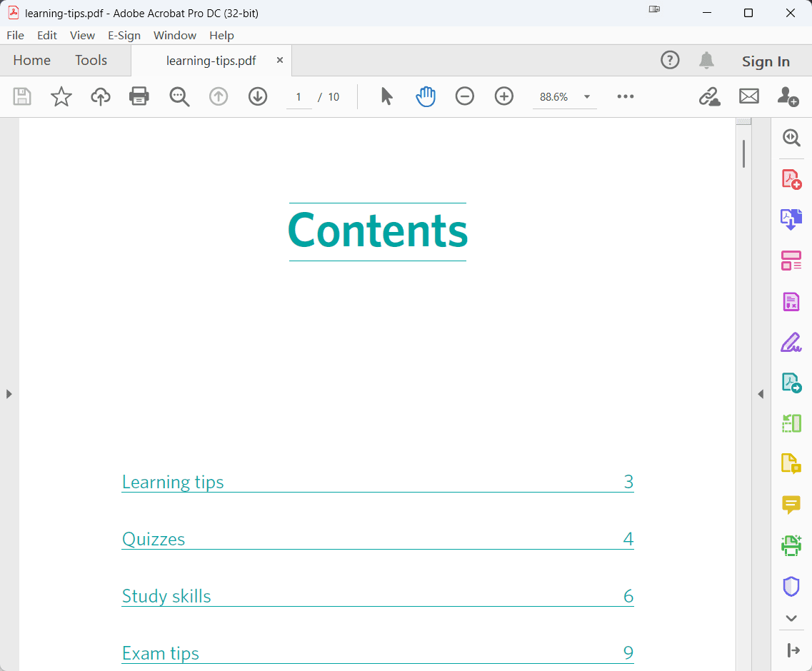
Task: Go to the next page arrow
Action: click(257, 96)
